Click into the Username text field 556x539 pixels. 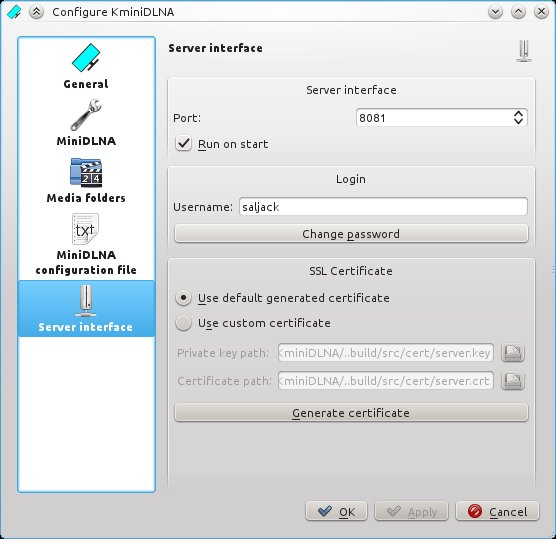point(383,206)
